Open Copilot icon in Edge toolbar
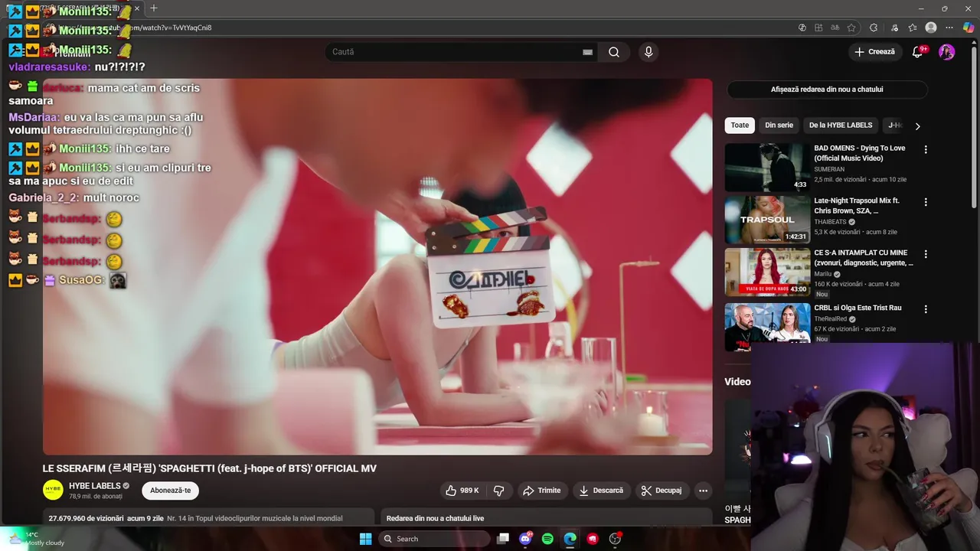The height and width of the screenshot is (551, 980). pyautogui.click(x=969, y=28)
